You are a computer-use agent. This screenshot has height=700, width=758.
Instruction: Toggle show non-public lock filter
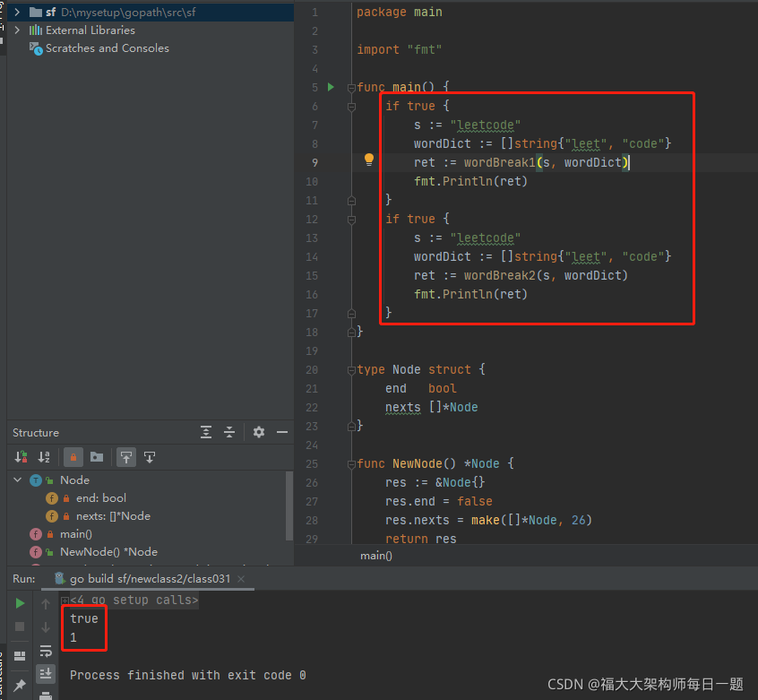[x=73, y=457]
